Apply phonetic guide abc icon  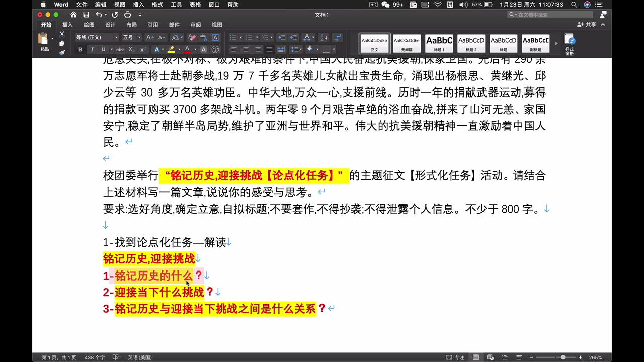(x=203, y=37)
